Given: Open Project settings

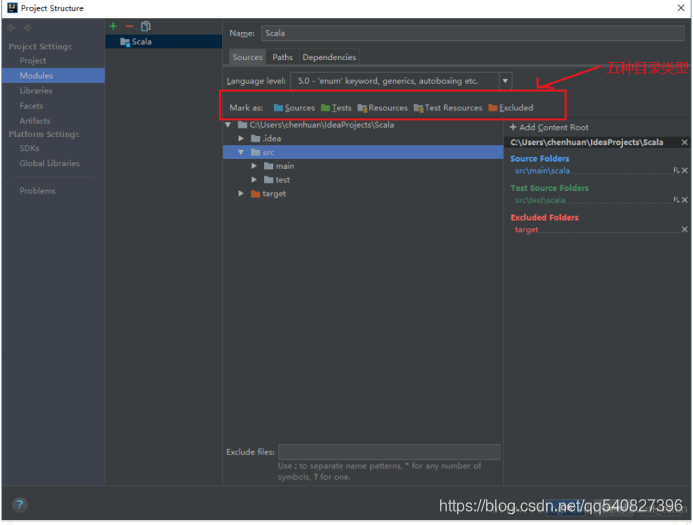Looking at the screenshot, I should (33, 61).
